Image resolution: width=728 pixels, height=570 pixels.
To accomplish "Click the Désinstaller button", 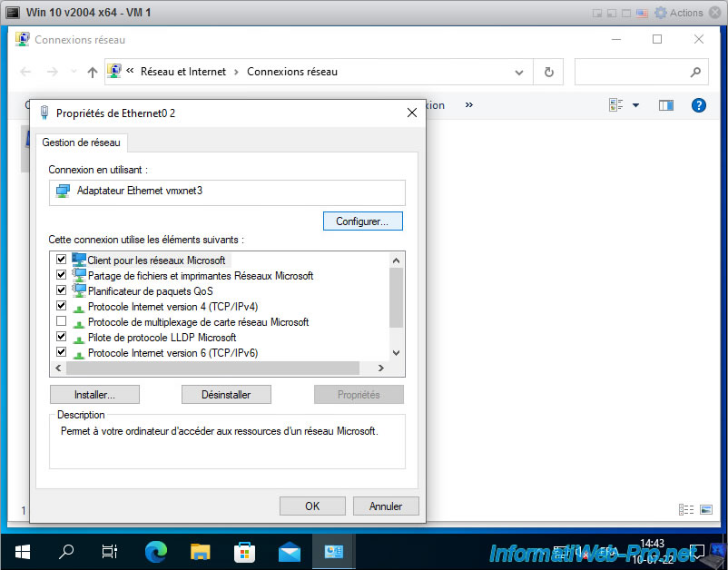I will [x=227, y=394].
